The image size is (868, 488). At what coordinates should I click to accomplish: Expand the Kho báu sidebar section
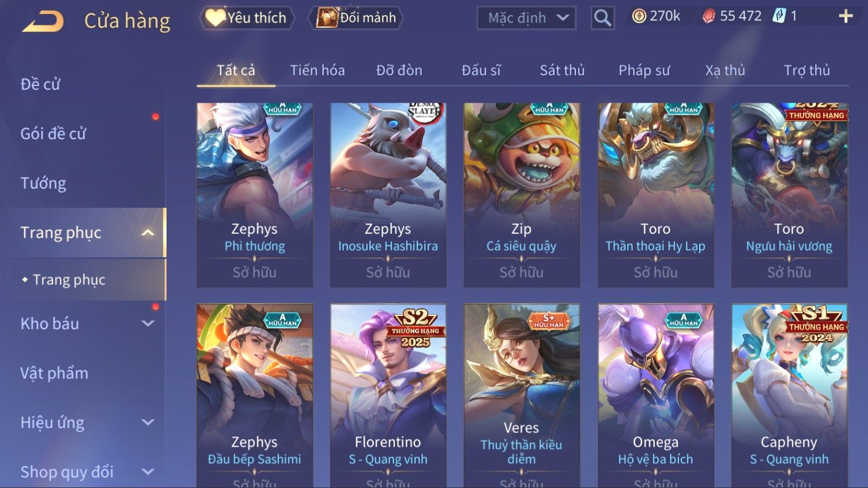click(148, 324)
